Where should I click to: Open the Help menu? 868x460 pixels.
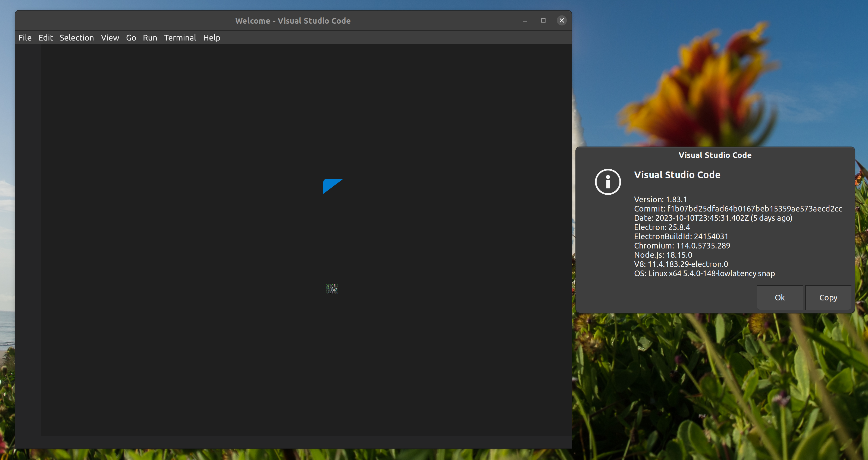click(x=212, y=38)
